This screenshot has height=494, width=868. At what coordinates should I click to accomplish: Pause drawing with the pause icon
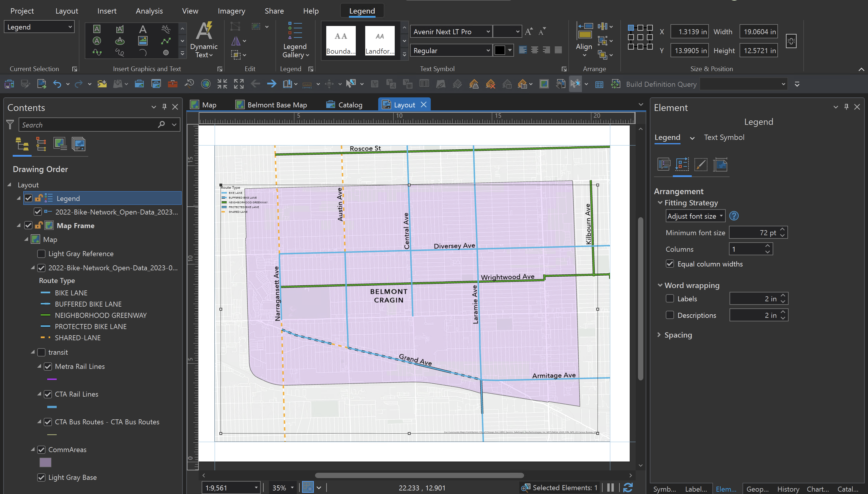610,488
